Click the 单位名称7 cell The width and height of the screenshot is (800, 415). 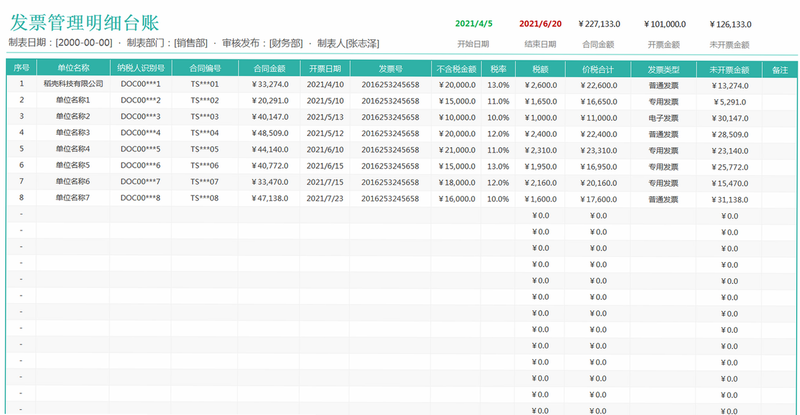[73, 198]
